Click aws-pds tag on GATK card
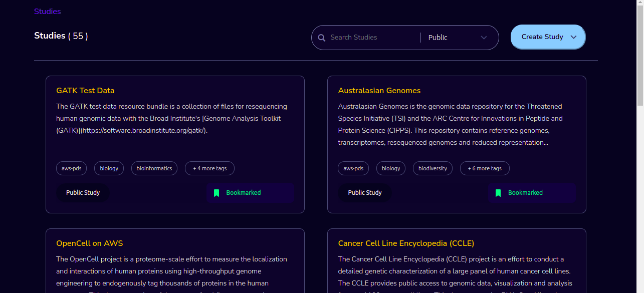This screenshot has width=644, height=293. tap(72, 168)
